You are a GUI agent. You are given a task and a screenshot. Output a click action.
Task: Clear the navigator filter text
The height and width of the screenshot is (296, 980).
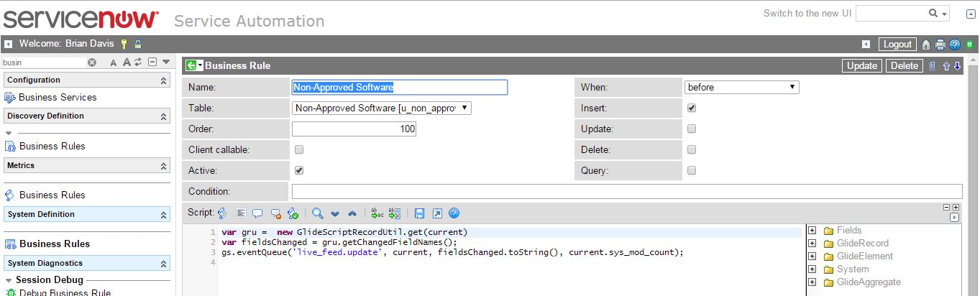point(92,63)
